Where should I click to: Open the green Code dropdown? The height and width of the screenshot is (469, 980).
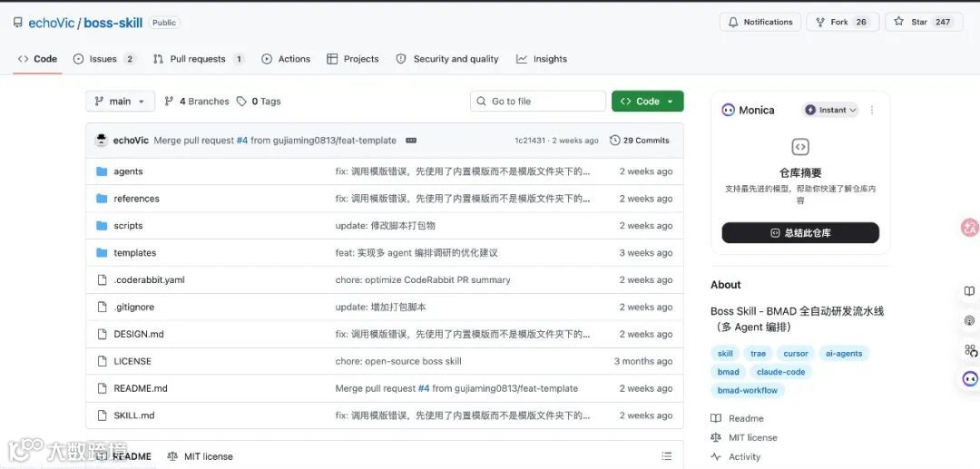click(x=648, y=102)
